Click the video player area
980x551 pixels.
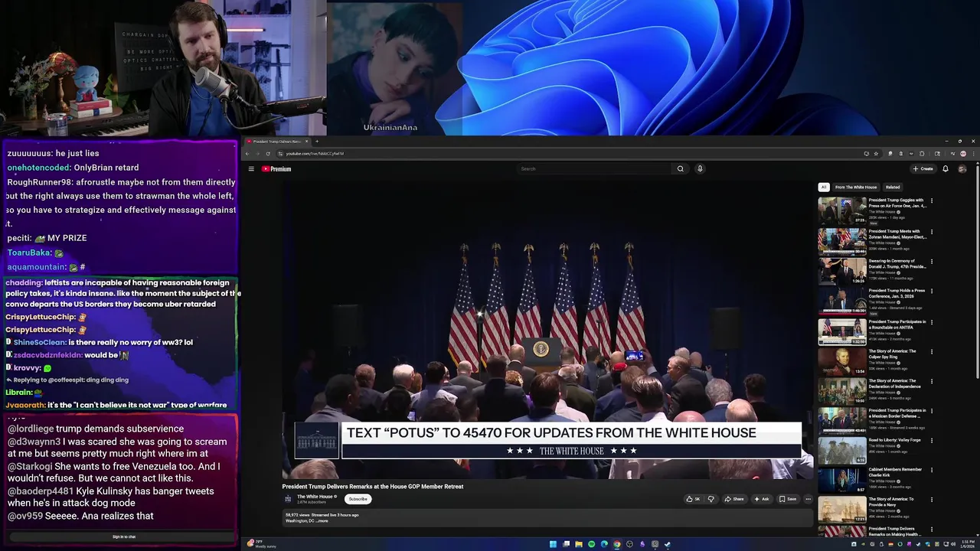click(547, 329)
